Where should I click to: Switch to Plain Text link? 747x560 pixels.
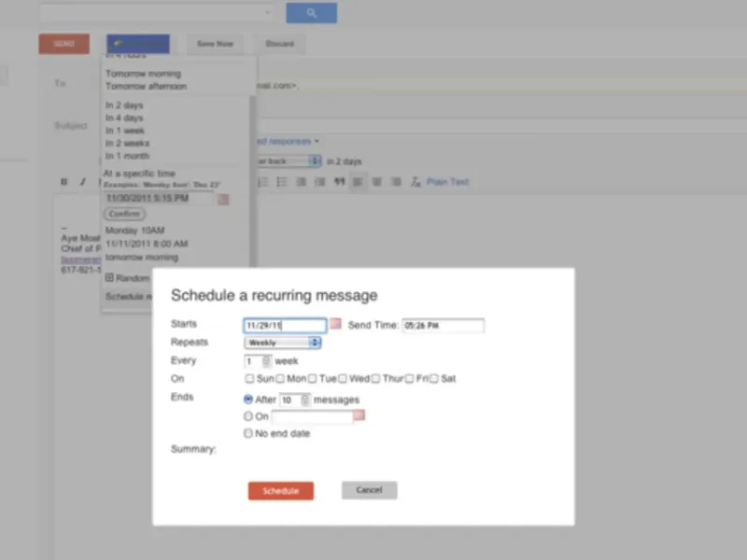tap(448, 182)
